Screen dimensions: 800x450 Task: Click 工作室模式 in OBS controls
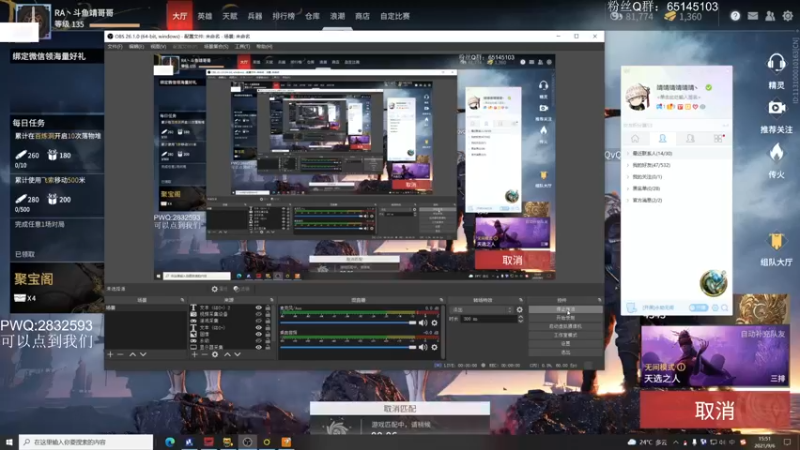click(x=565, y=335)
